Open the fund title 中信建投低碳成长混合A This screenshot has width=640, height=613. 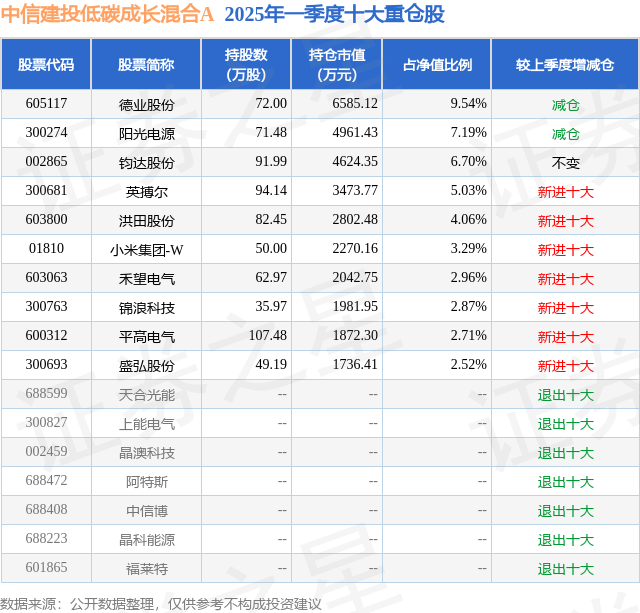coord(107,15)
